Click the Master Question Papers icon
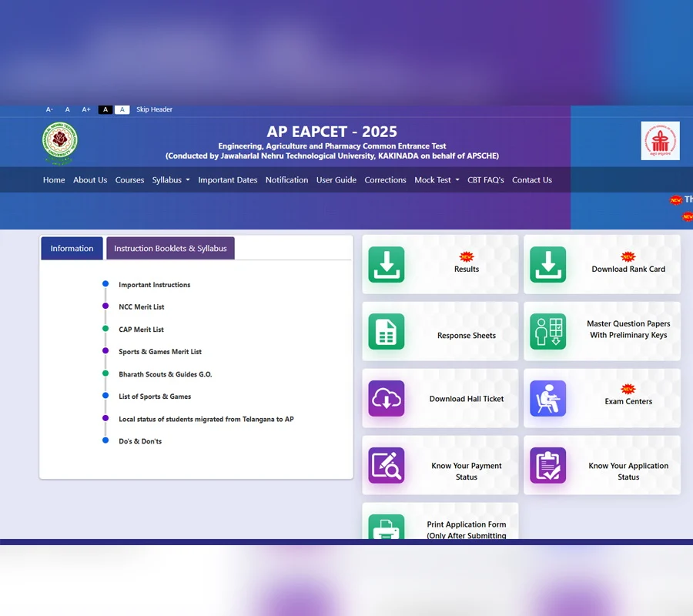This screenshot has height=616, width=693. 547,332
